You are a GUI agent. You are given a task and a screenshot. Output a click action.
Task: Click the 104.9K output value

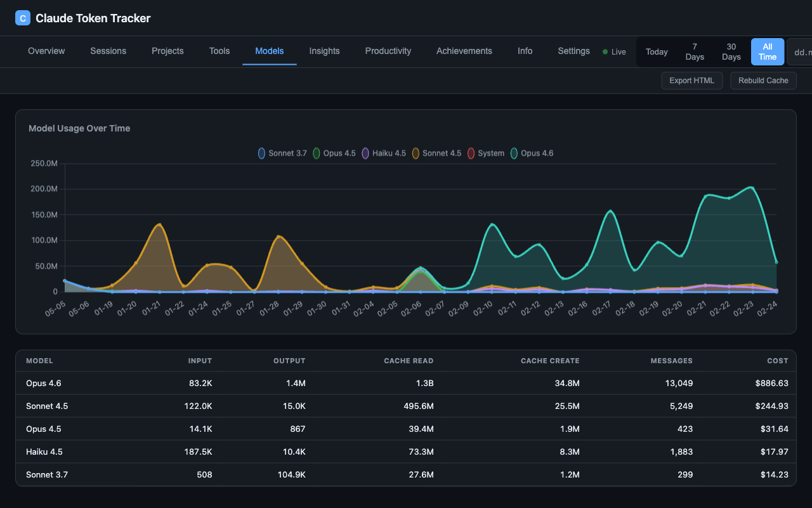point(292,474)
